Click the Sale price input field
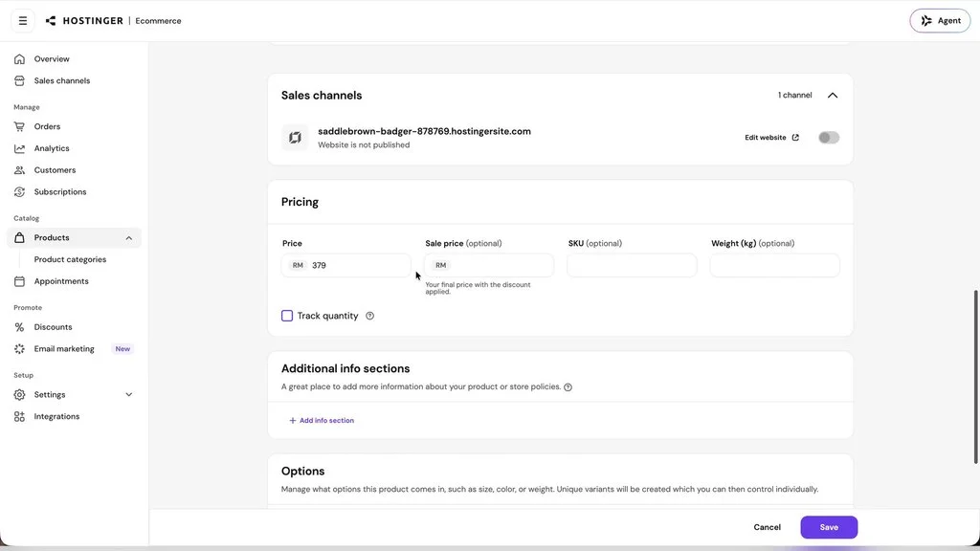 point(489,266)
